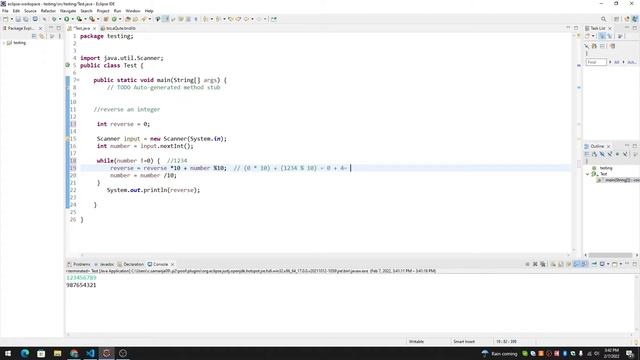This screenshot has width=640, height=360.
Task: Click the Find field in Task List
Action: click(x=596, y=62)
